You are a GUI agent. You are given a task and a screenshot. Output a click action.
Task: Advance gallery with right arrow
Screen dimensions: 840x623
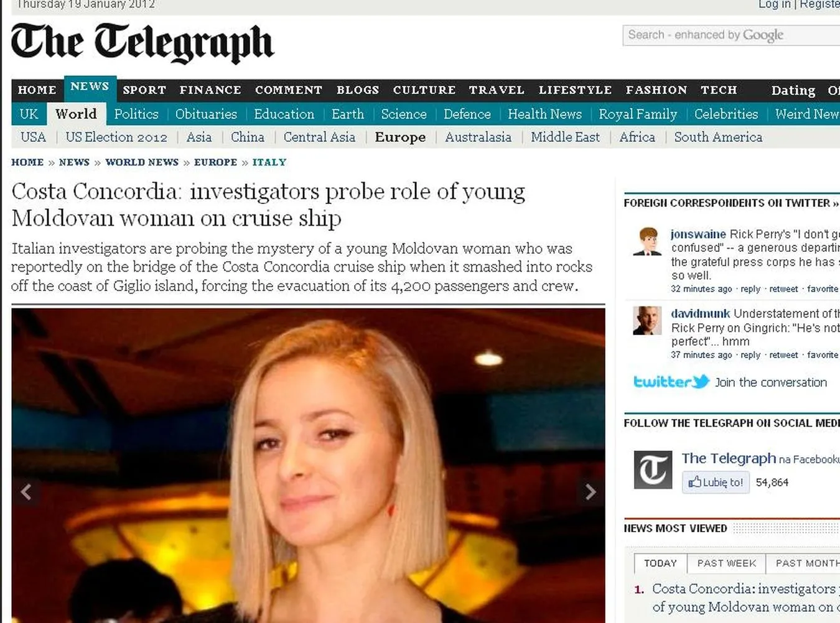pos(590,492)
